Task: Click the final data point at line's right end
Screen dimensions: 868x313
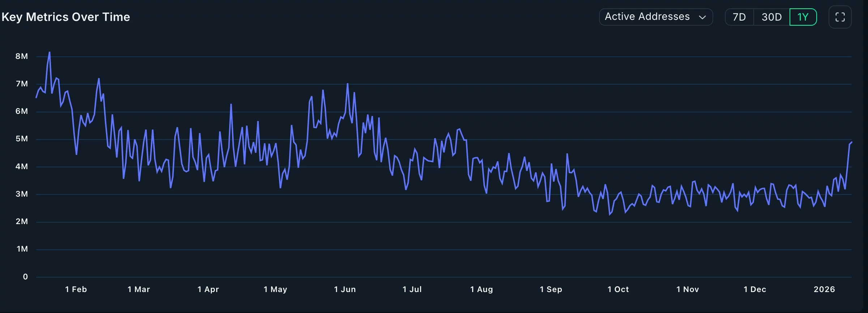Action: 851,142
